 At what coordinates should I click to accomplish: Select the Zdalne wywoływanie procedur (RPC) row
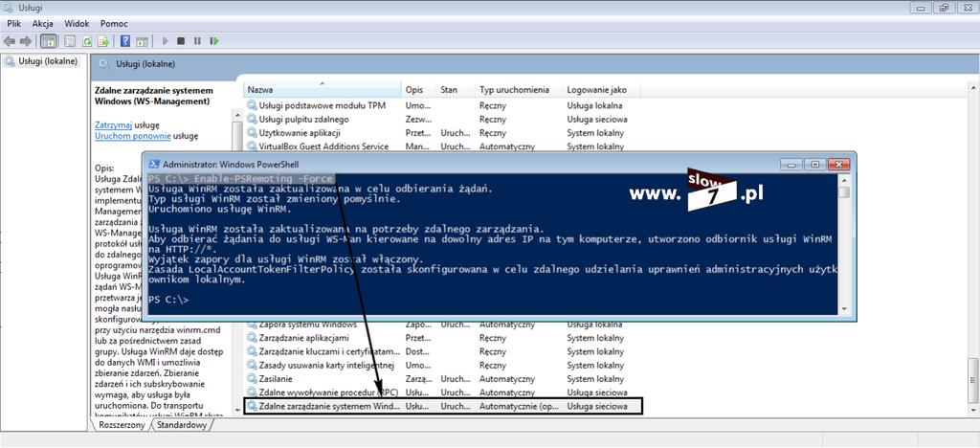point(443,393)
